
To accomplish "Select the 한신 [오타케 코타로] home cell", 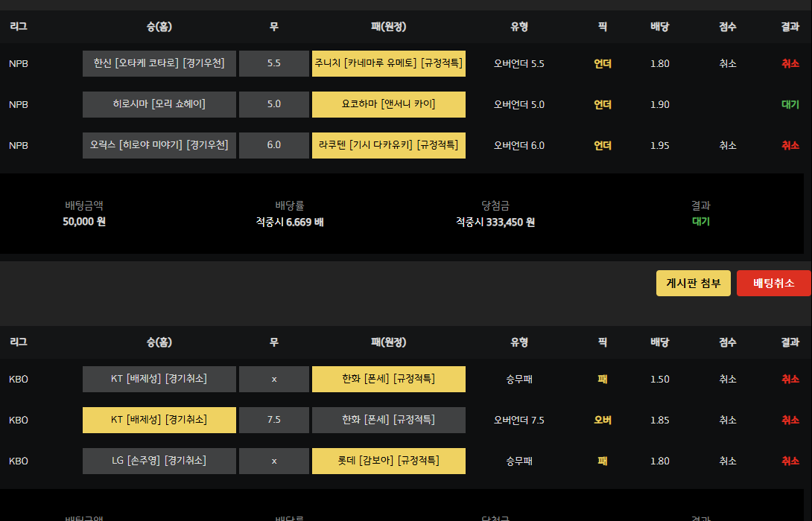I will [x=159, y=63].
